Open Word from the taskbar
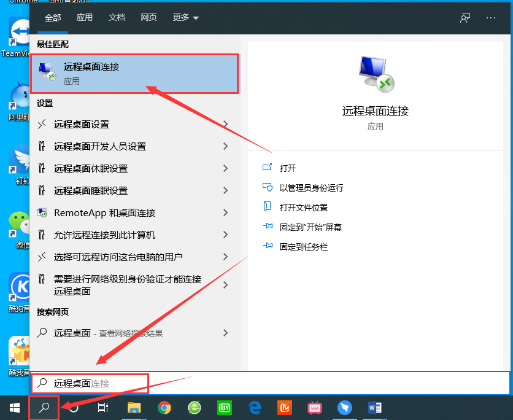 [x=374, y=407]
